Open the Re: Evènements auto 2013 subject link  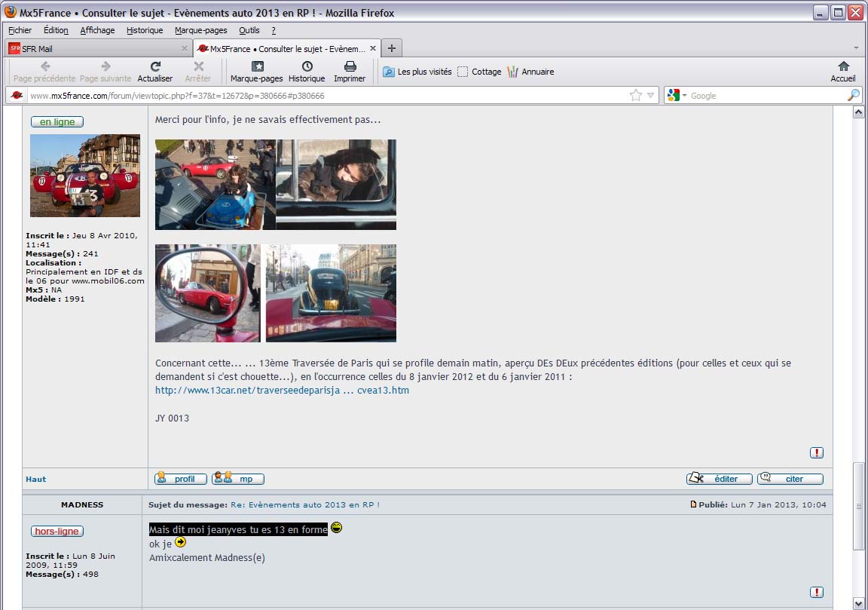pos(305,504)
